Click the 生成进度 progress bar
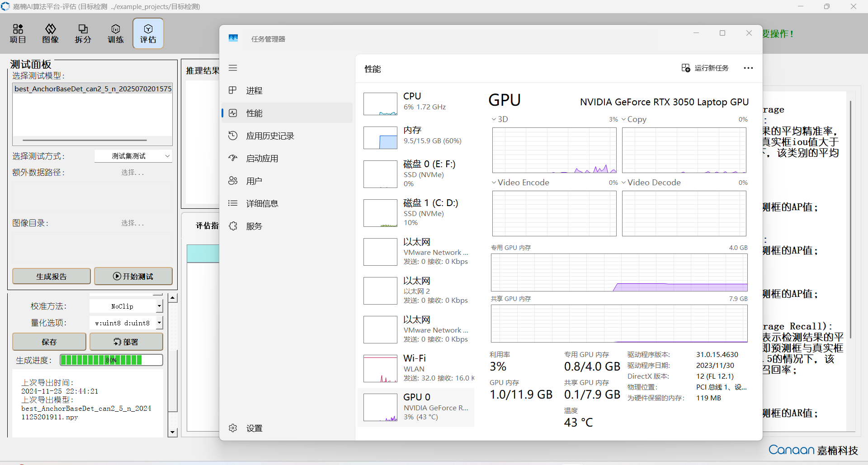The height and width of the screenshot is (465, 868). pos(111,360)
